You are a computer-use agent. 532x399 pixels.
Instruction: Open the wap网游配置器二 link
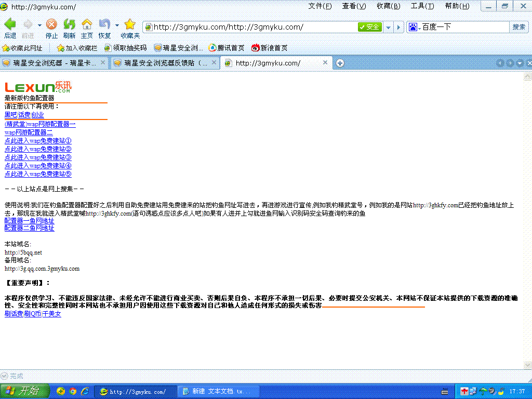[x=29, y=132]
